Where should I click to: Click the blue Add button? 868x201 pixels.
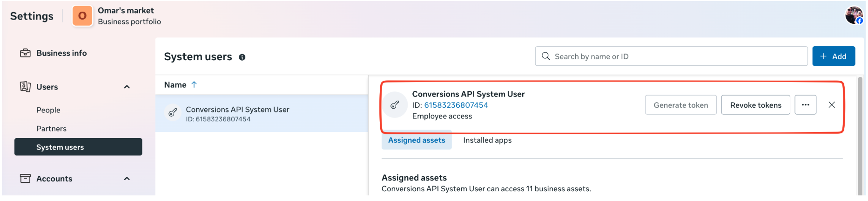(x=833, y=56)
